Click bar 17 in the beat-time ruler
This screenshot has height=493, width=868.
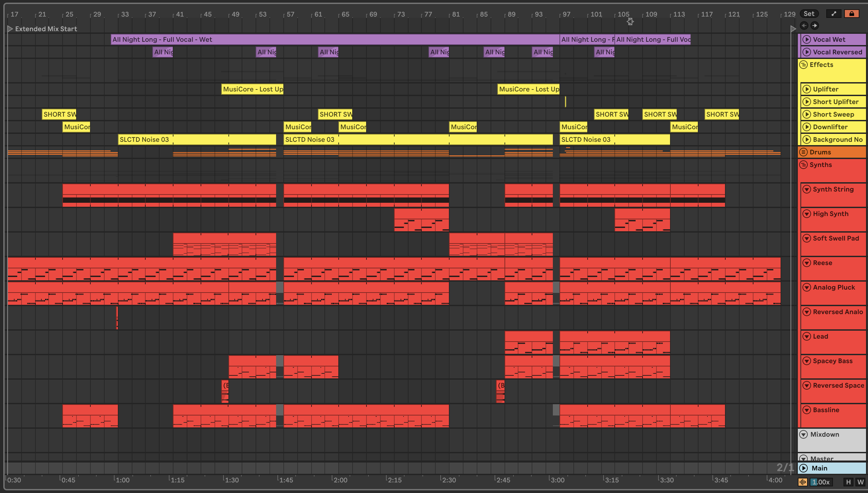[14, 14]
